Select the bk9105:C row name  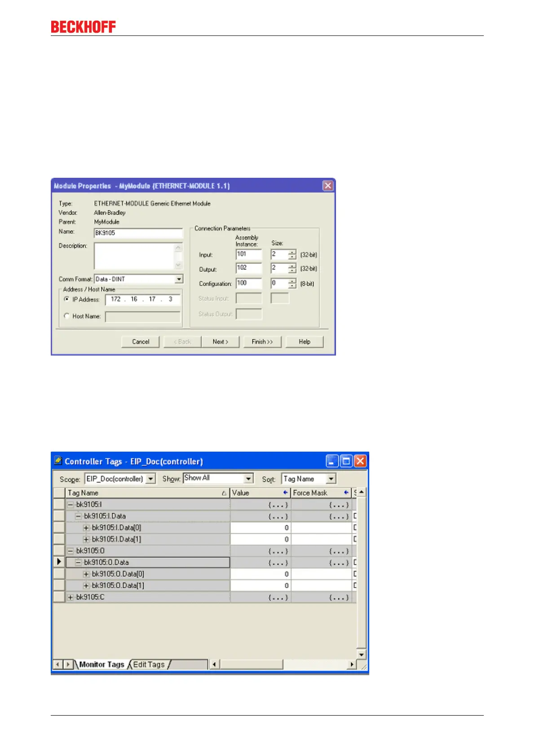pyautogui.click(x=90, y=598)
